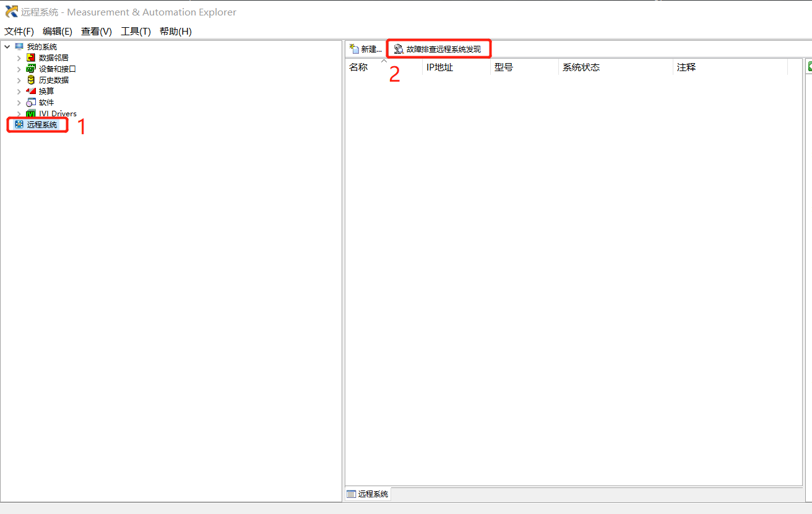Click the 我的系统 computer icon
This screenshot has width=812, height=514.
point(19,47)
